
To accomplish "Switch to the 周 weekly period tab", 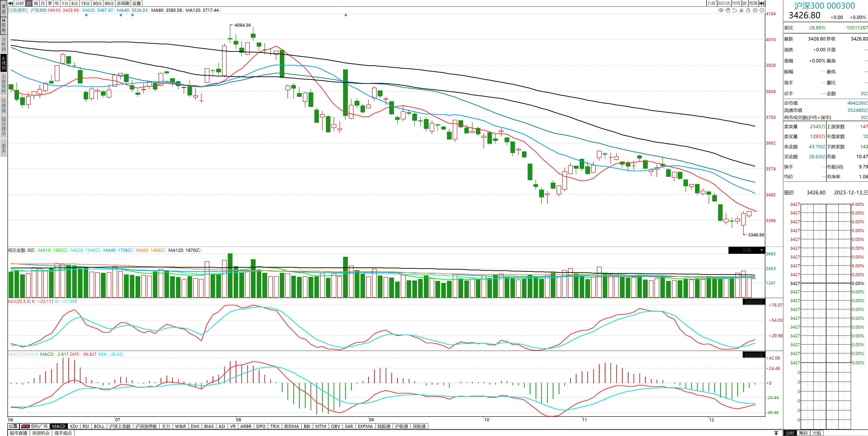I will (36, 3).
